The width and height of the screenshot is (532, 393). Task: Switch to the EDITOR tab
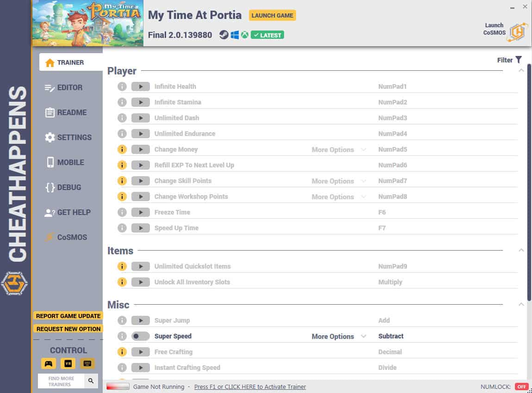pyautogui.click(x=64, y=87)
